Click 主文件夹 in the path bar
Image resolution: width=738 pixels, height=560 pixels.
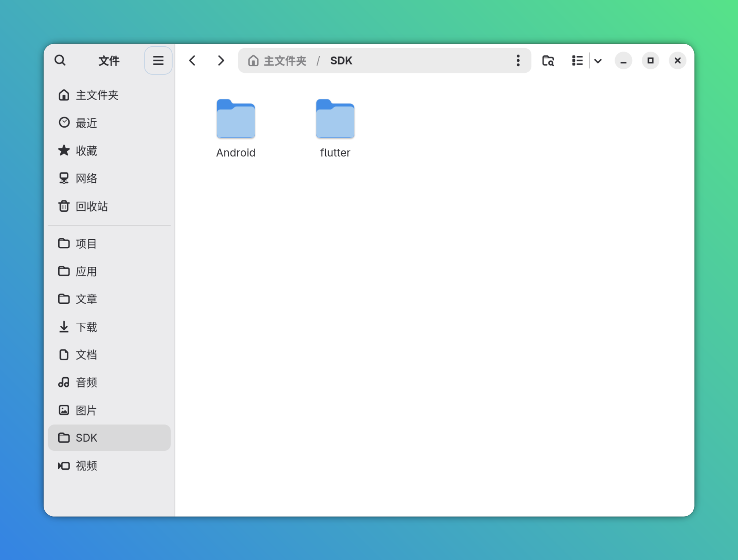point(285,61)
